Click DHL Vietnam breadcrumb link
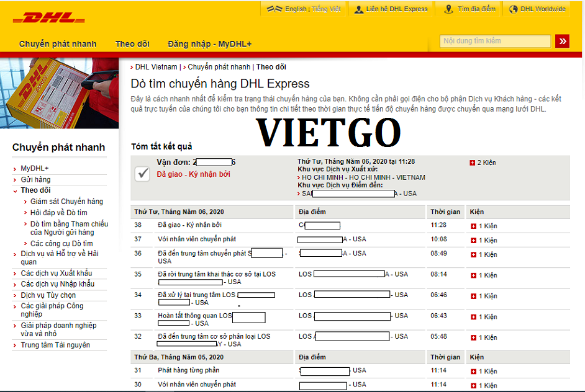Screen dimensions: 585x392 pyautogui.click(x=156, y=67)
